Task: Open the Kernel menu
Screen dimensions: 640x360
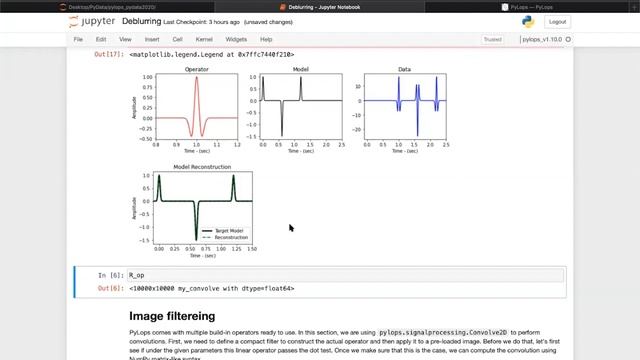Action: [204, 40]
